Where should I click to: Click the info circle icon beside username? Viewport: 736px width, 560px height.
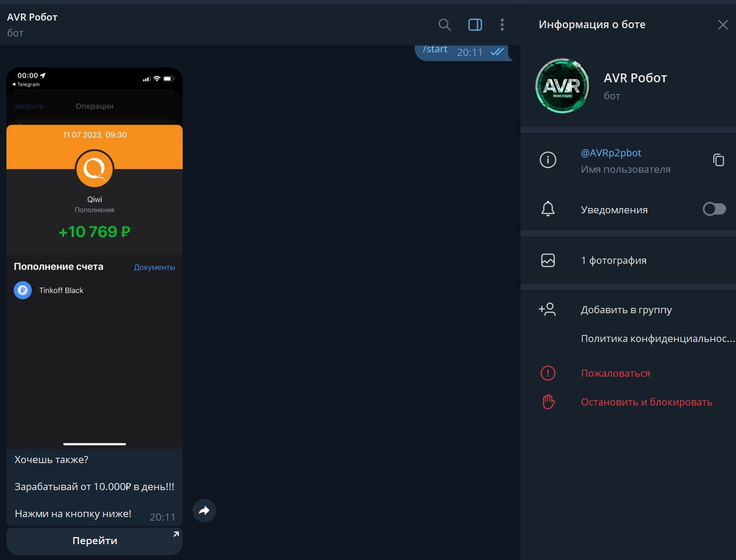click(548, 160)
